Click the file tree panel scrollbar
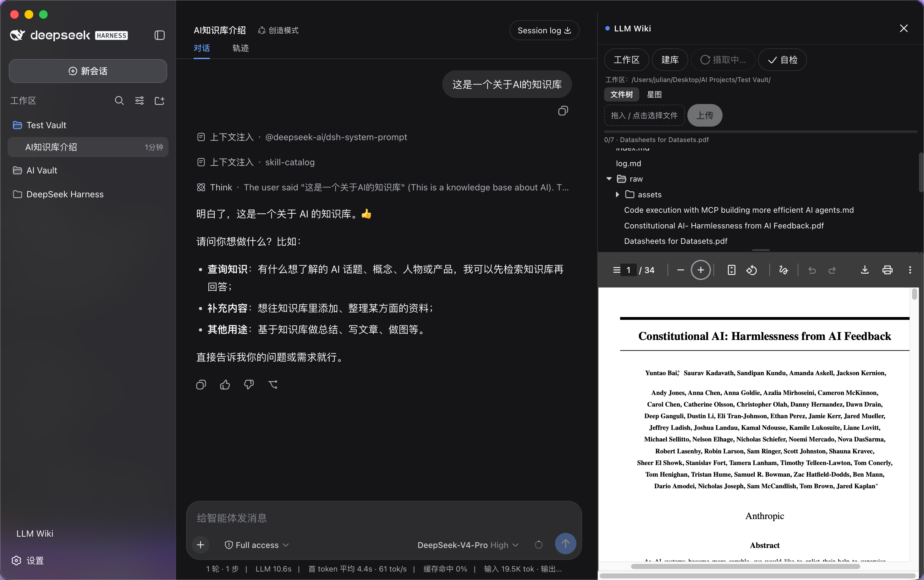 pyautogui.click(x=921, y=172)
